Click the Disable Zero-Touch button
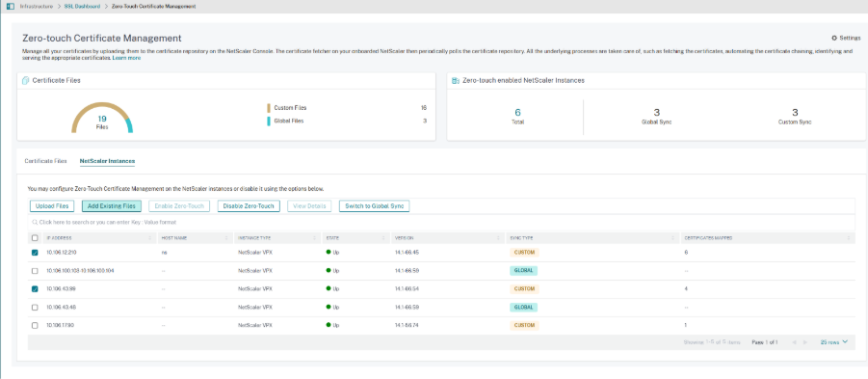The height and width of the screenshot is (379, 868). click(249, 206)
